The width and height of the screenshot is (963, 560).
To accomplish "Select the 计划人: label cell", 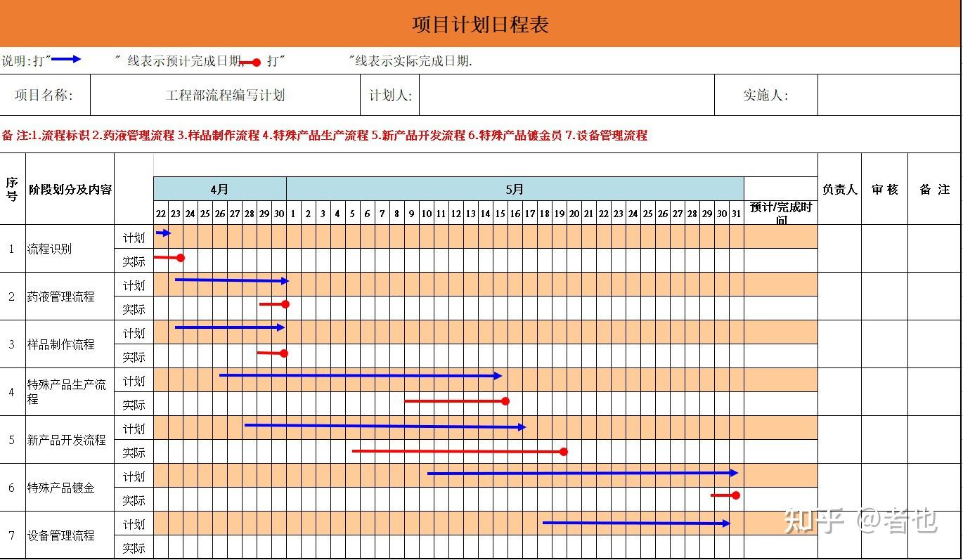I will coord(390,96).
